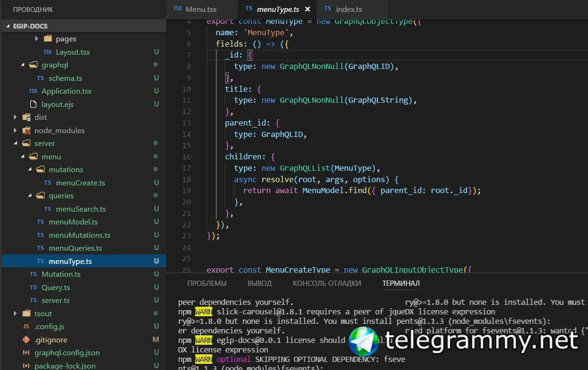The width and height of the screenshot is (588, 370).
Task: Open menuQueries.ts file
Action: (x=75, y=248)
